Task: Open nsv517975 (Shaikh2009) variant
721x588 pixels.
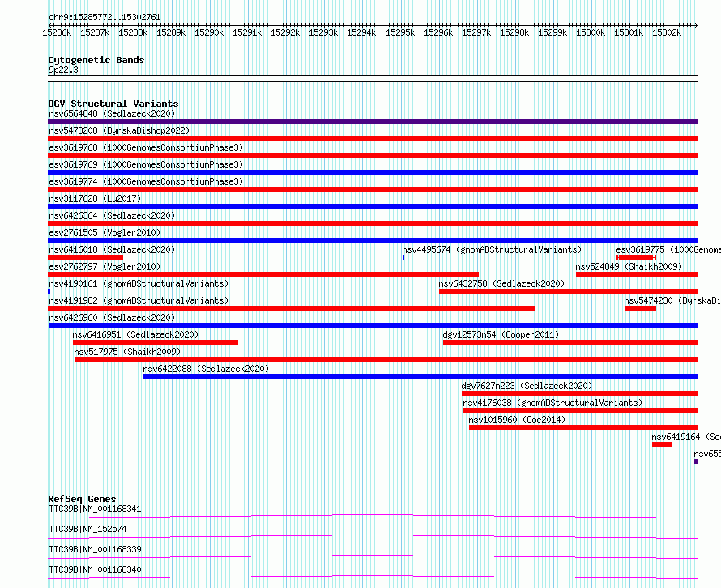Action: pos(127,352)
